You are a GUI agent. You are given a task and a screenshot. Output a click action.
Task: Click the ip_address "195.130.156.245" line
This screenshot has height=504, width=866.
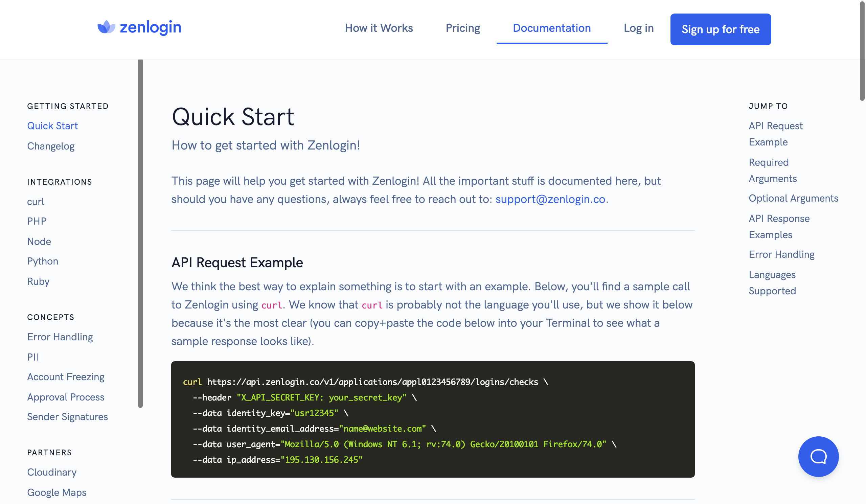(278, 460)
